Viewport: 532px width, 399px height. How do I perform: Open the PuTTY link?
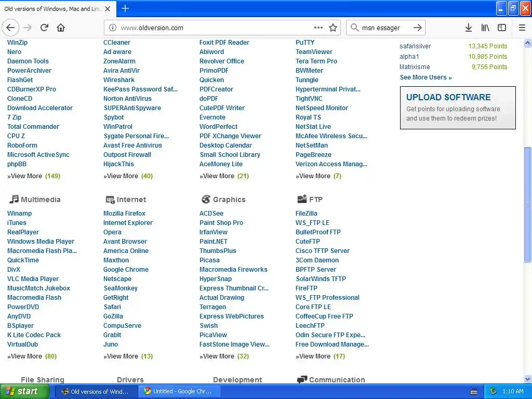(305, 43)
